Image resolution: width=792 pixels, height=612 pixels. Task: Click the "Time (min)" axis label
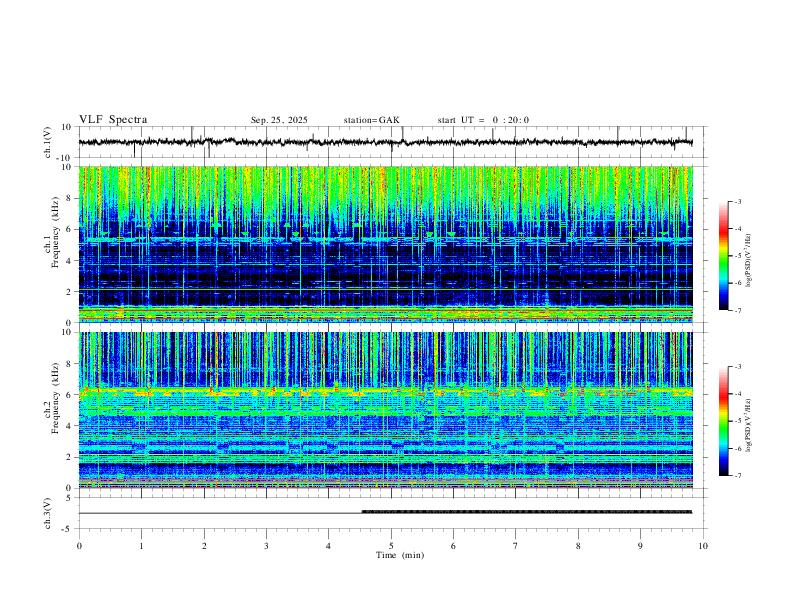tap(400, 555)
